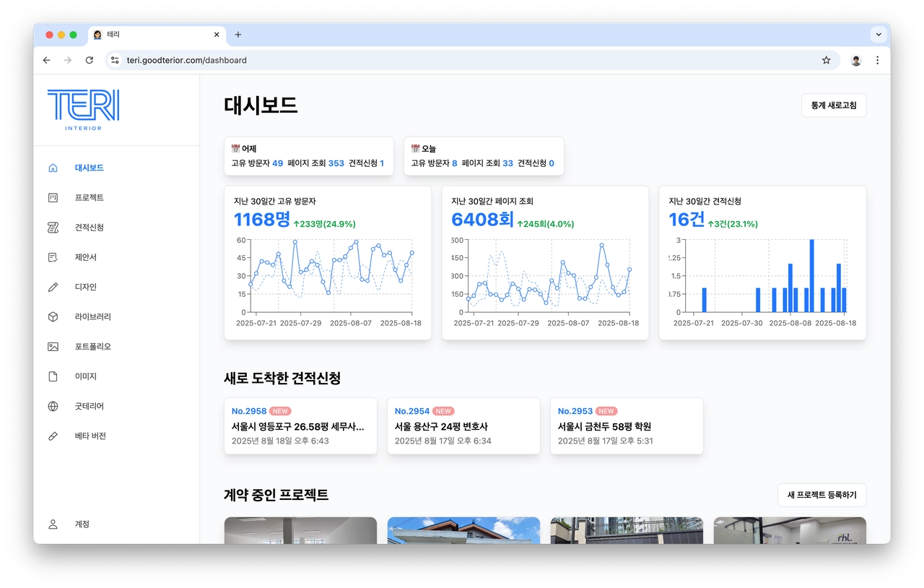
Task: Open the browser three-dot menu
Action: coord(877,60)
